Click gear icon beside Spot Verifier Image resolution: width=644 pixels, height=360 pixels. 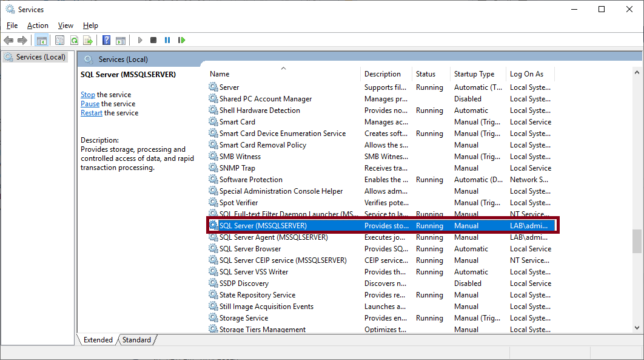point(213,202)
